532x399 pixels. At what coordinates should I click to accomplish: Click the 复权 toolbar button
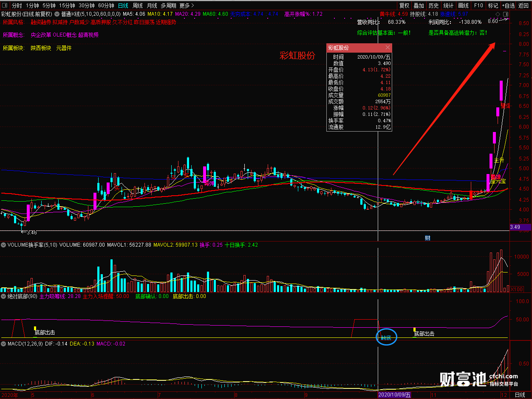404,6
